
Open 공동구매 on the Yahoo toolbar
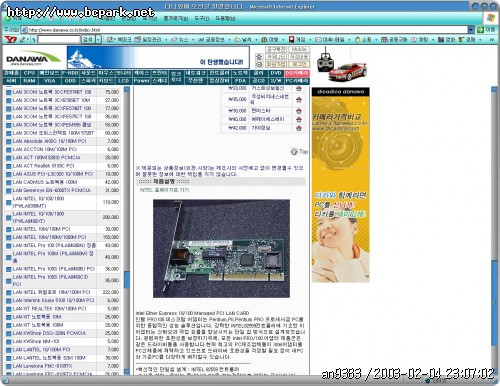coord(394,40)
